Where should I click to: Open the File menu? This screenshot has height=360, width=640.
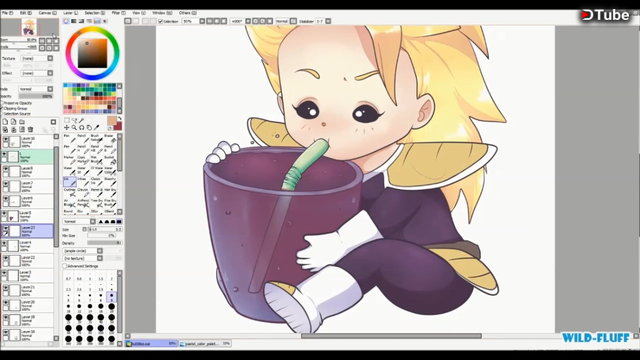coord(7,13)
